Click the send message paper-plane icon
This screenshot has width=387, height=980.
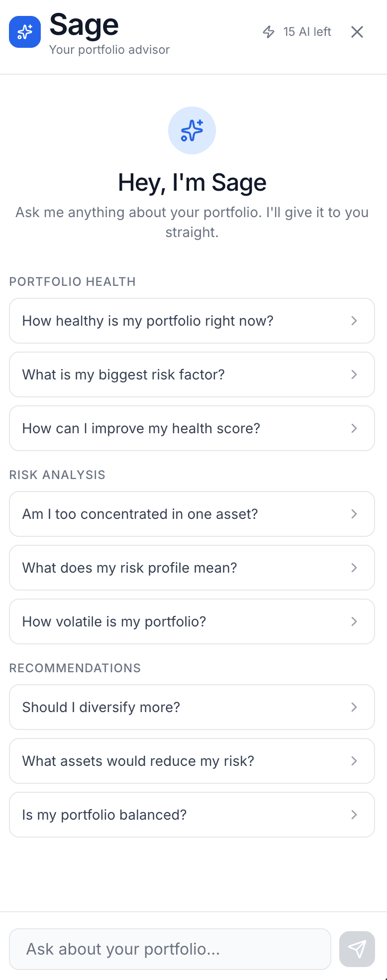[357, 949]
